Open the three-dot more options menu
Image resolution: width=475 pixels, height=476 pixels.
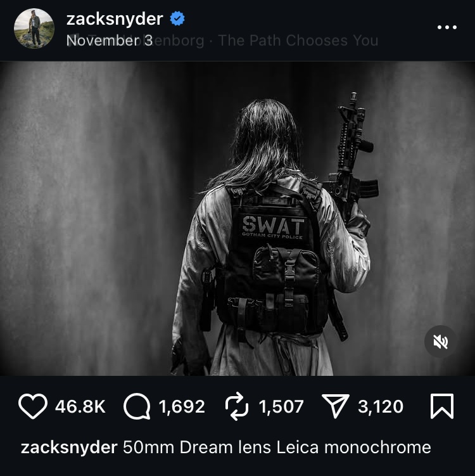446,27
